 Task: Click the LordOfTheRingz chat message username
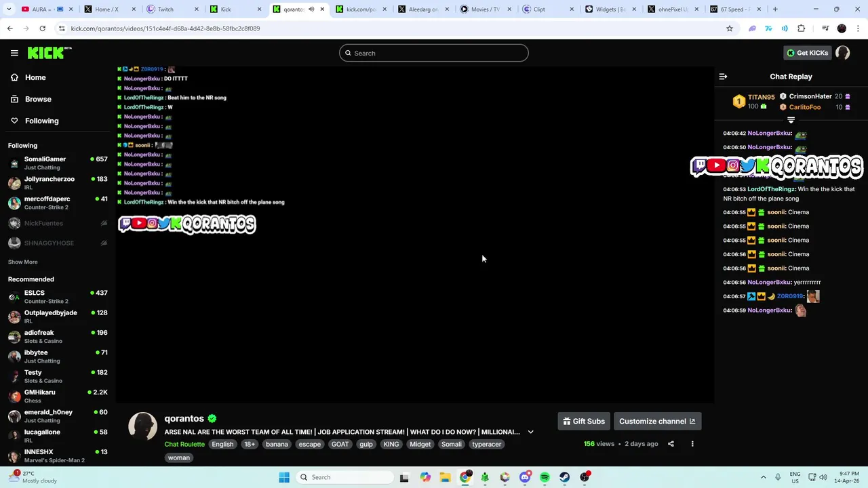coord(771,189)
